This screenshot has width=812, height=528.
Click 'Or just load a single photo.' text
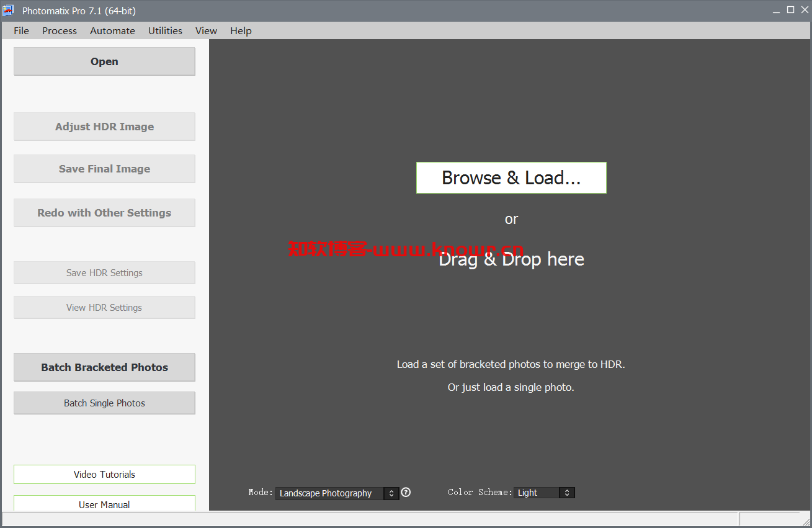511,387
